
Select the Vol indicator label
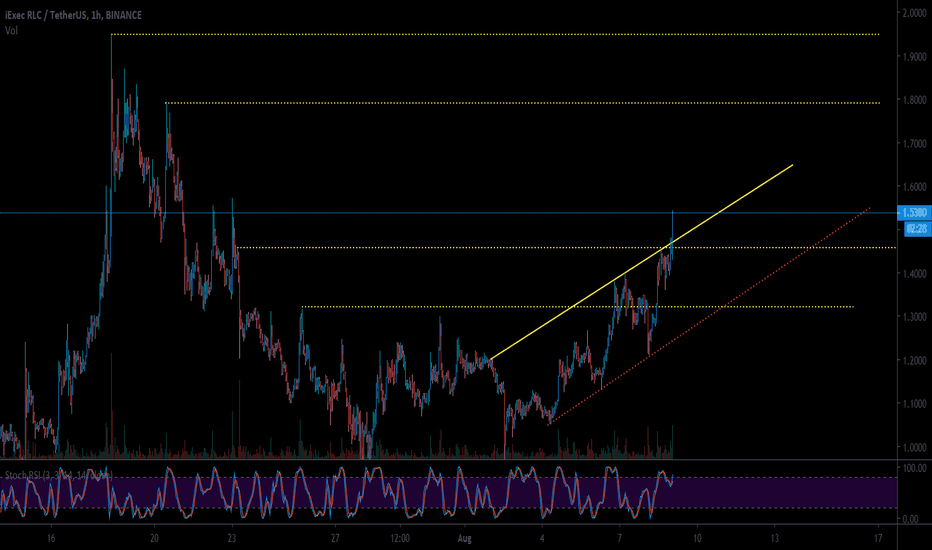[11, 30]
